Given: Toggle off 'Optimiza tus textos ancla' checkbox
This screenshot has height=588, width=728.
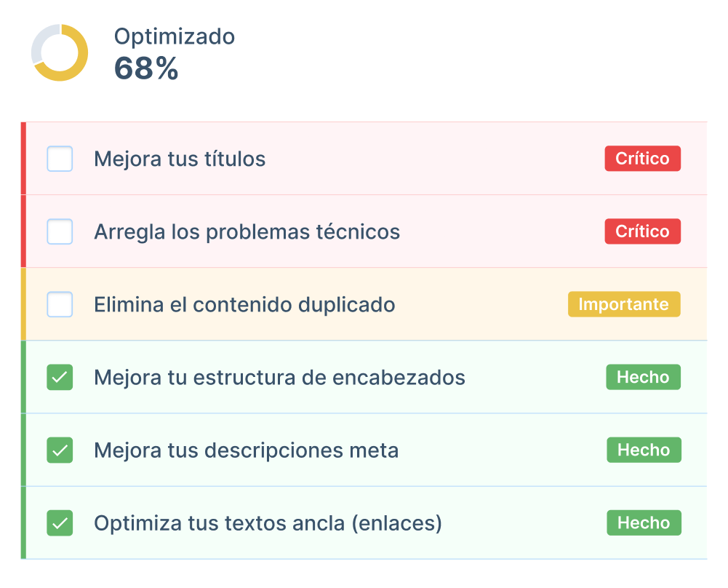Looking at the screenshot, I should click(60, 523).
